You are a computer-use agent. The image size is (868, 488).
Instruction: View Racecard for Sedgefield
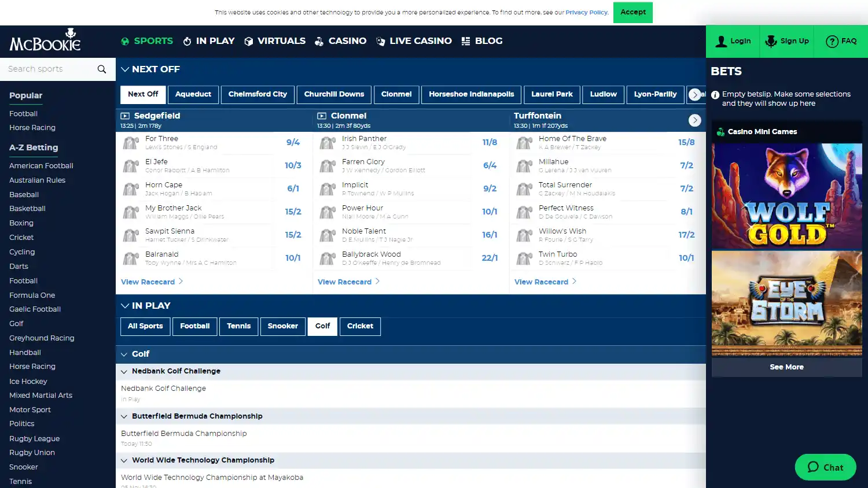coord(152,282)
